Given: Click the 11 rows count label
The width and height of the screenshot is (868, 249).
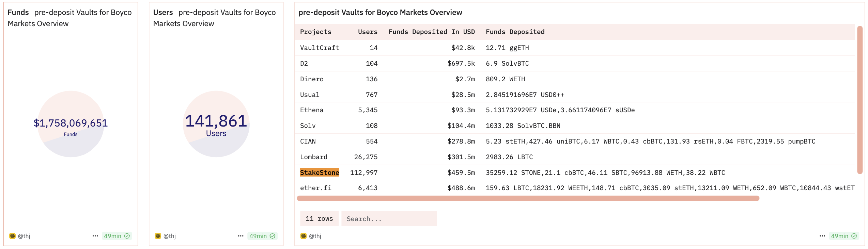Looking at the screenshot, I should tap(319, 219).
